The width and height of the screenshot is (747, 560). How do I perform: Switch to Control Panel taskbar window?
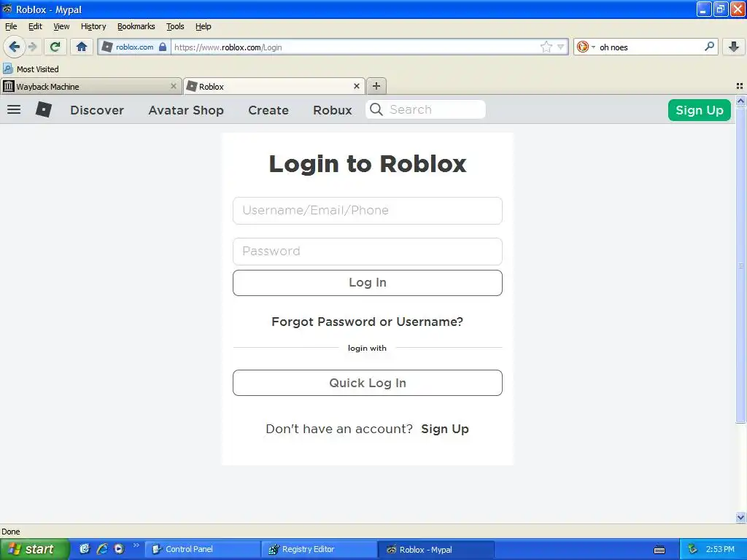pyautogui.click(x=203, y=550)
